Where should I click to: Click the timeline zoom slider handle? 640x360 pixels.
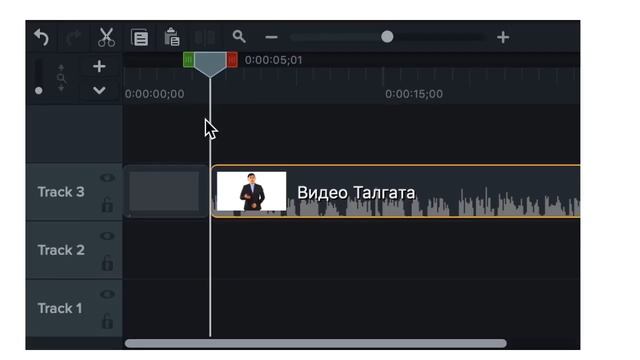tap(387, 37)
